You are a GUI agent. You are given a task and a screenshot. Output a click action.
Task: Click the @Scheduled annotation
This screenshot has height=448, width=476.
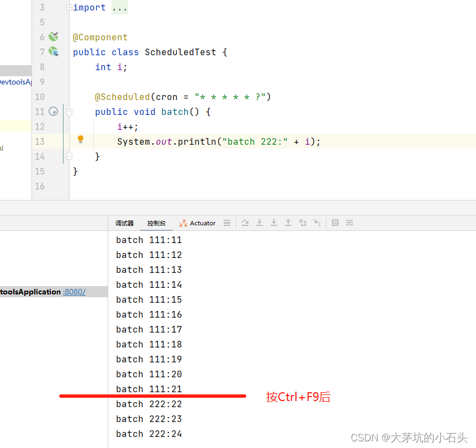point(123,97)
